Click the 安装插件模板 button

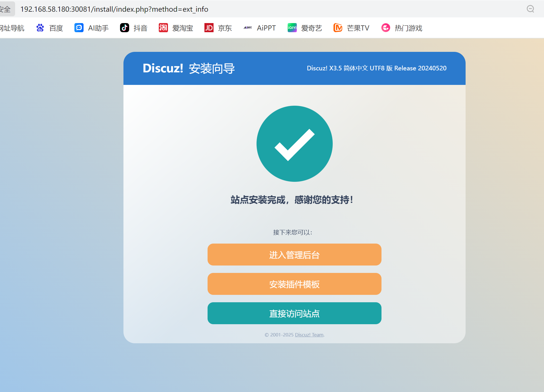pyautogui.click(x=294, y=284)
